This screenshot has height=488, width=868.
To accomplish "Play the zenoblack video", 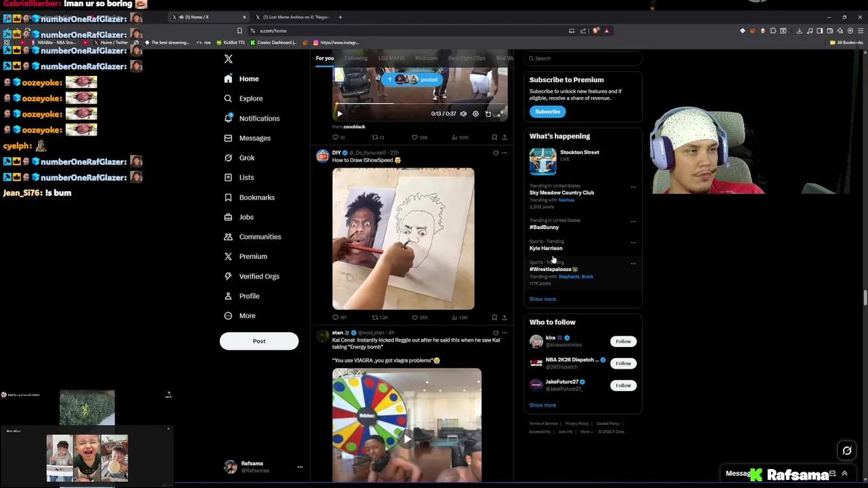I will 340,114.
